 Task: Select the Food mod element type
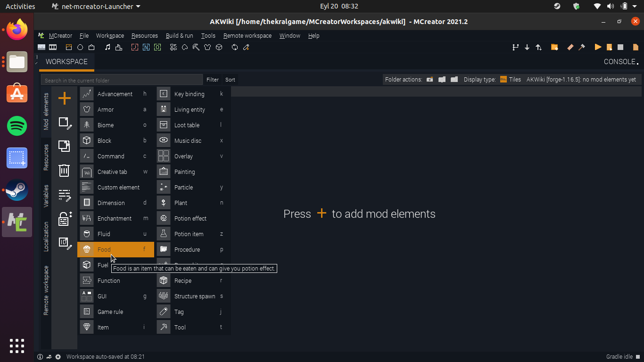116,249
